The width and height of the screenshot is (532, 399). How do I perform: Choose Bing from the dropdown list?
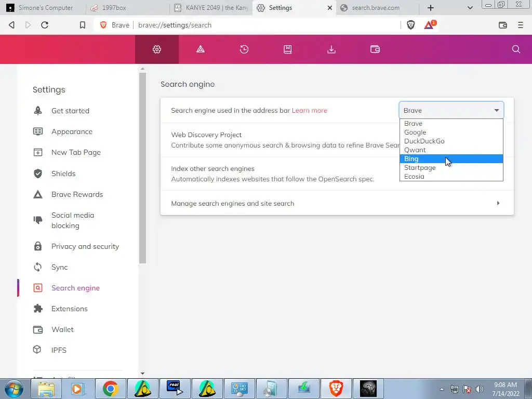tap(451, 159)
